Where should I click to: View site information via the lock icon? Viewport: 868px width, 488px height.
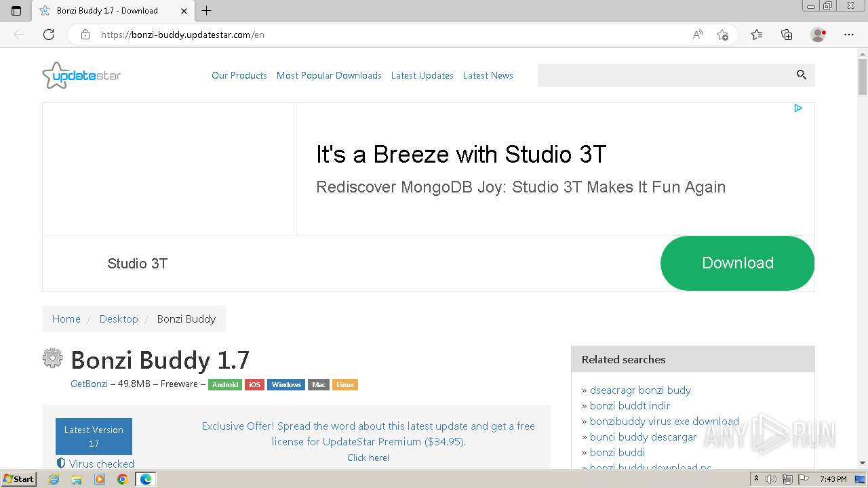85,35
